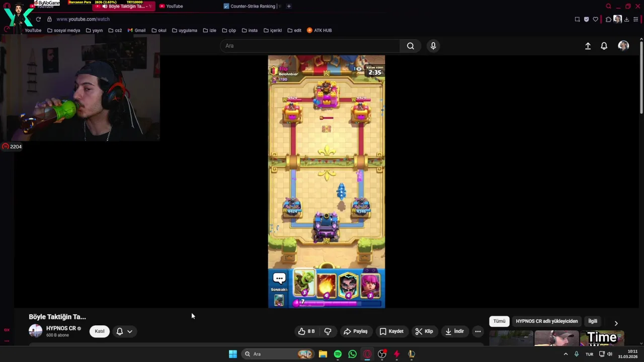
Task: Click the İndir download button
Action: 455,331
